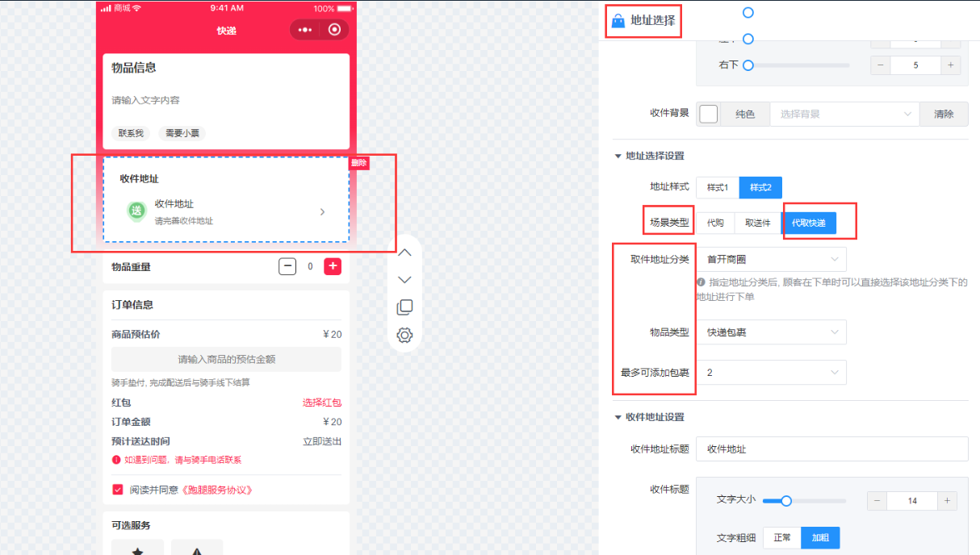This screenshot has height=555, width=980.
Task: Click the 文字大小 slider handle
Action: [x=785, y=501]
